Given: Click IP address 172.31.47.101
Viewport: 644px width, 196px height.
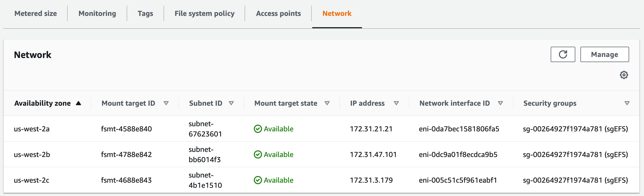Looking at the screenshot, I should 373,154.
